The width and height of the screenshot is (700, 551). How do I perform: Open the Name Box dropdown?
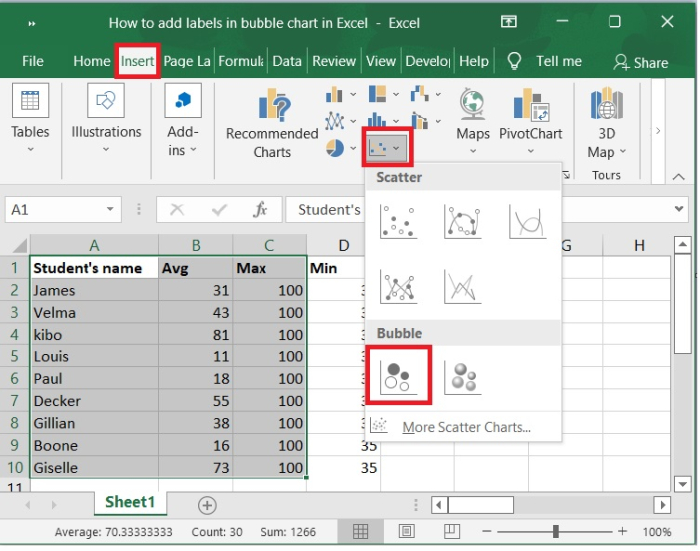110,209
